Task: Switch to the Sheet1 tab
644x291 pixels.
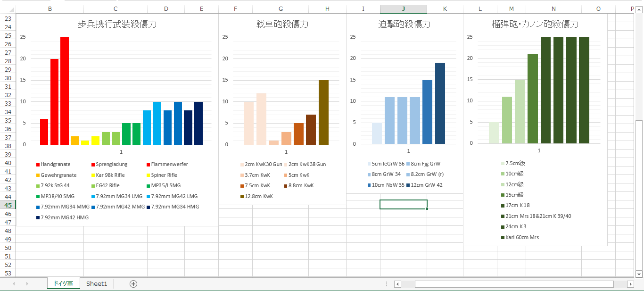Action: pos(97,283)
